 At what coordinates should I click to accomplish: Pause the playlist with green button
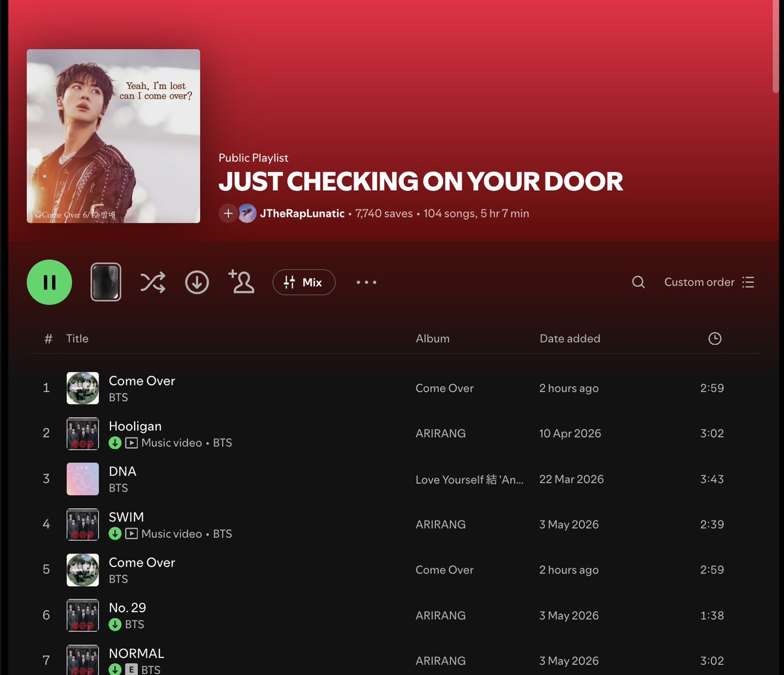tap(49, 282)
